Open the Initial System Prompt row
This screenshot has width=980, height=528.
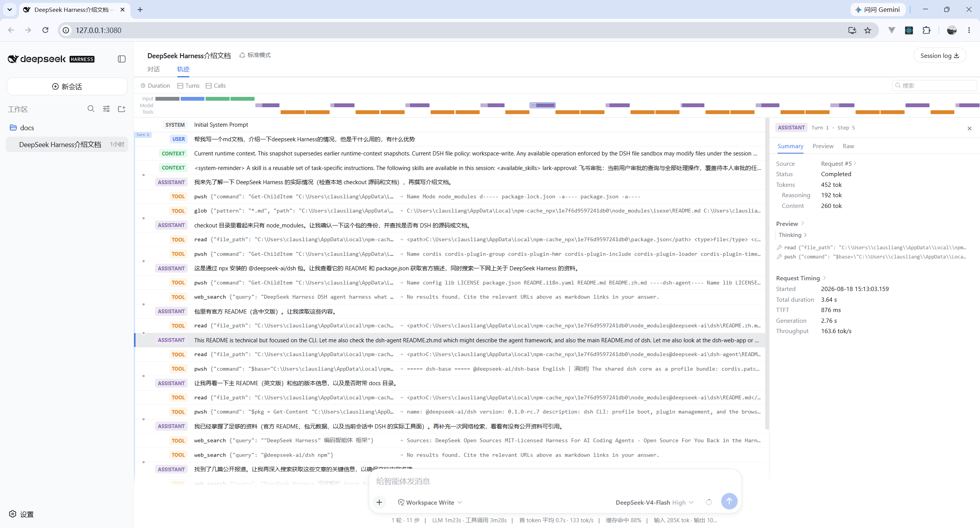tap(449, 125)
